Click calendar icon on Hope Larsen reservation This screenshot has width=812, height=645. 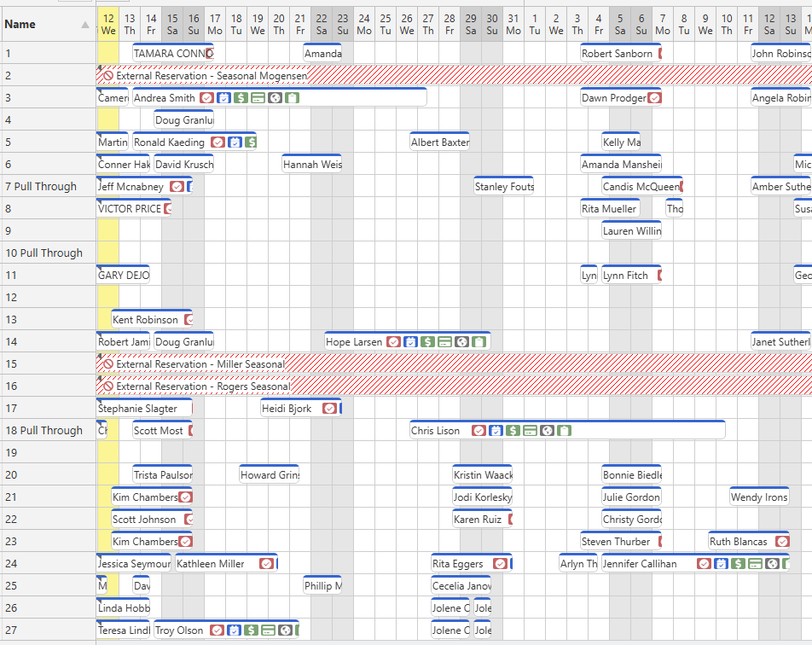coord(410,342)
